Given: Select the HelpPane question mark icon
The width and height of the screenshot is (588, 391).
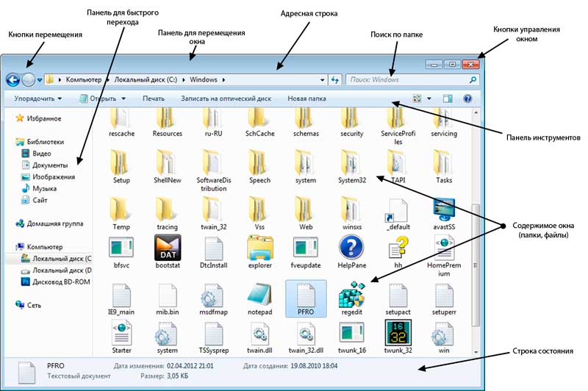Looking at the screenshot, I should tap(352, 248).
